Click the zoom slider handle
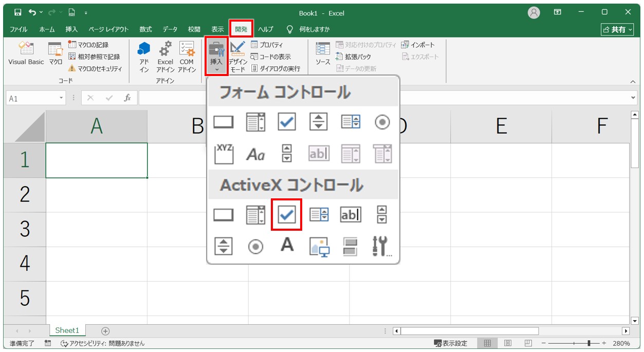 [x=590, y=343]
